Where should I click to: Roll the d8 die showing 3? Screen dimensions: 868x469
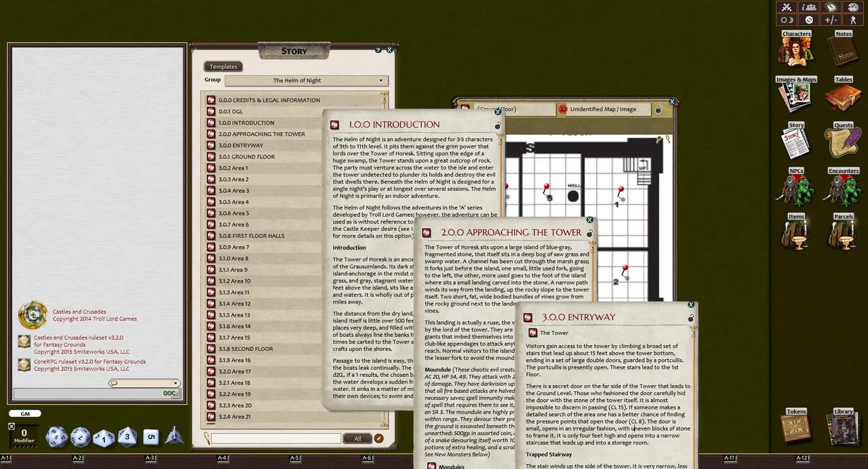(x=127, y=437)
